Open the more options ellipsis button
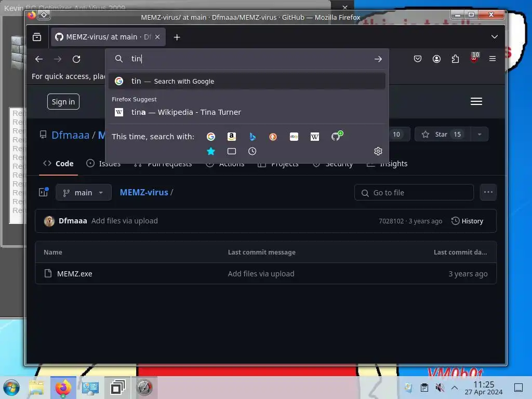 click(488, 192)
